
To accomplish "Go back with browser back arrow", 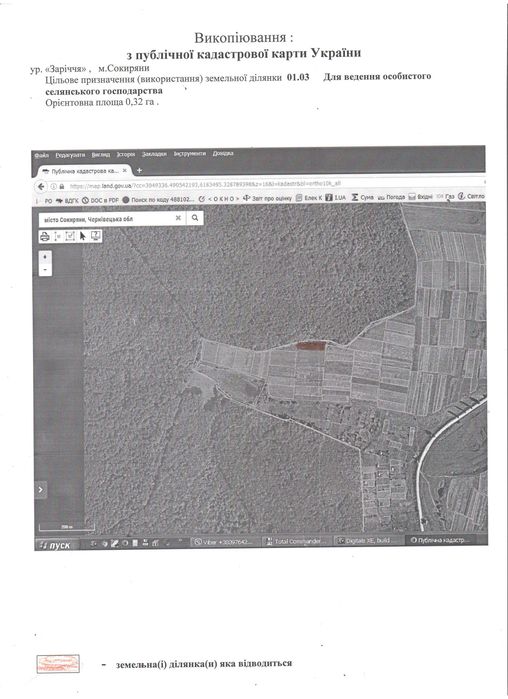I will click(x=41, y=186).
